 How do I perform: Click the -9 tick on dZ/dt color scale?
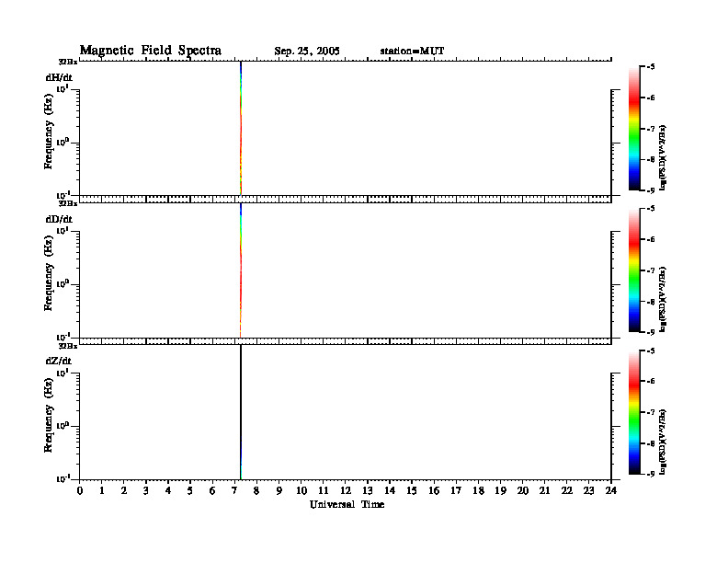[x=651, y=474]
